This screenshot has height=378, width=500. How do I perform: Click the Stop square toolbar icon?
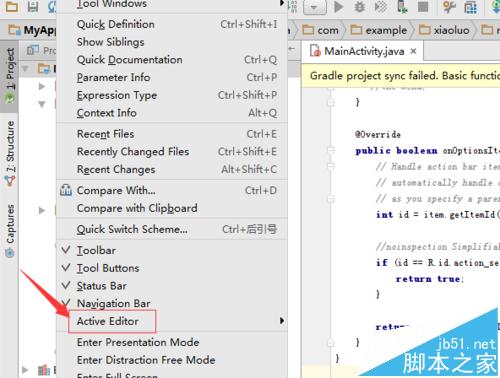tap(423, 7)
